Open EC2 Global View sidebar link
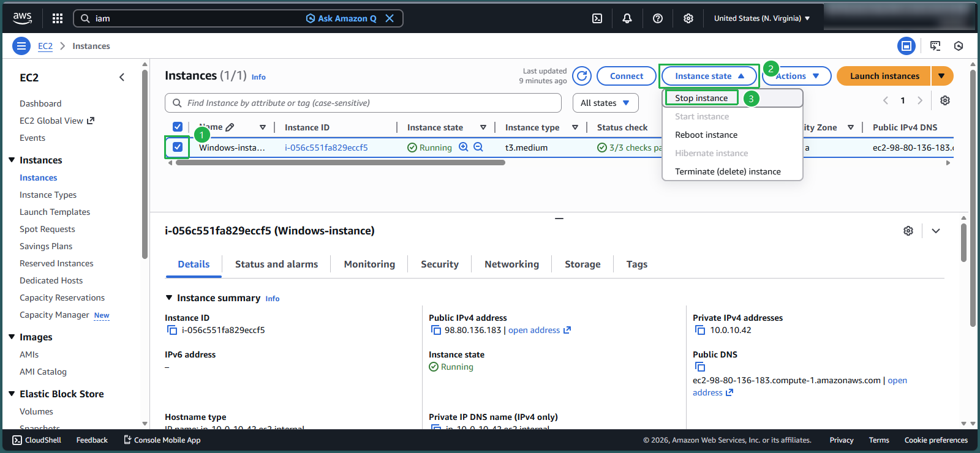Image resolution: width=980 pixels, height=453 pixels. point(57,121)
